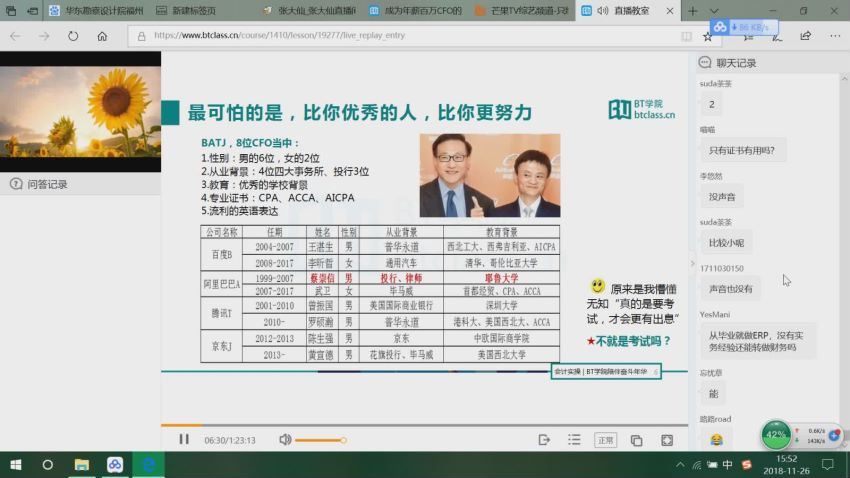The height and width of the screenshot is (478, 850).
Task: Click Edge browser taskbar icon
Action: pyautogui.click(x=148, y=464)
